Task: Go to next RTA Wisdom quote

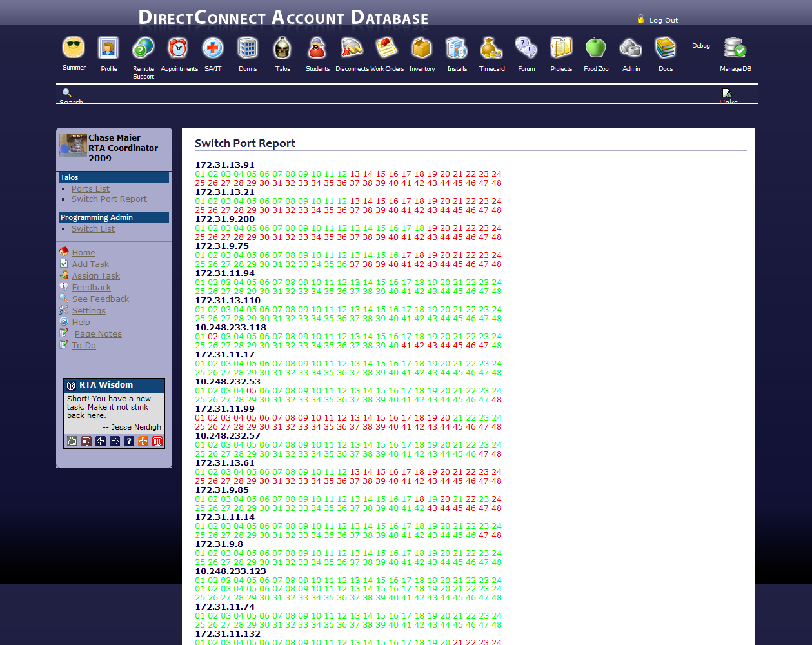Action: (115, 441)
